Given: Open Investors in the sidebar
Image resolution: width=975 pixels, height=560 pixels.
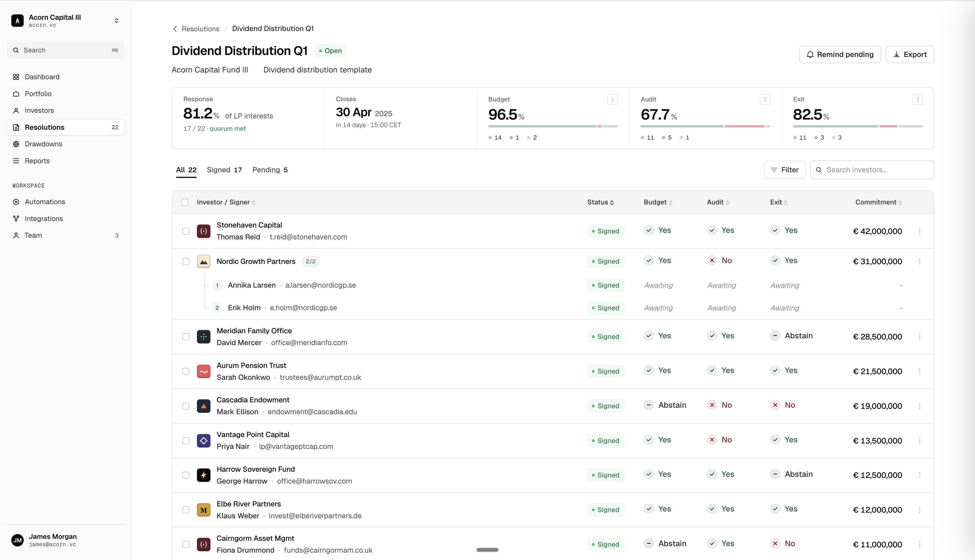Looking at the screenshot, I should point(65,111).
